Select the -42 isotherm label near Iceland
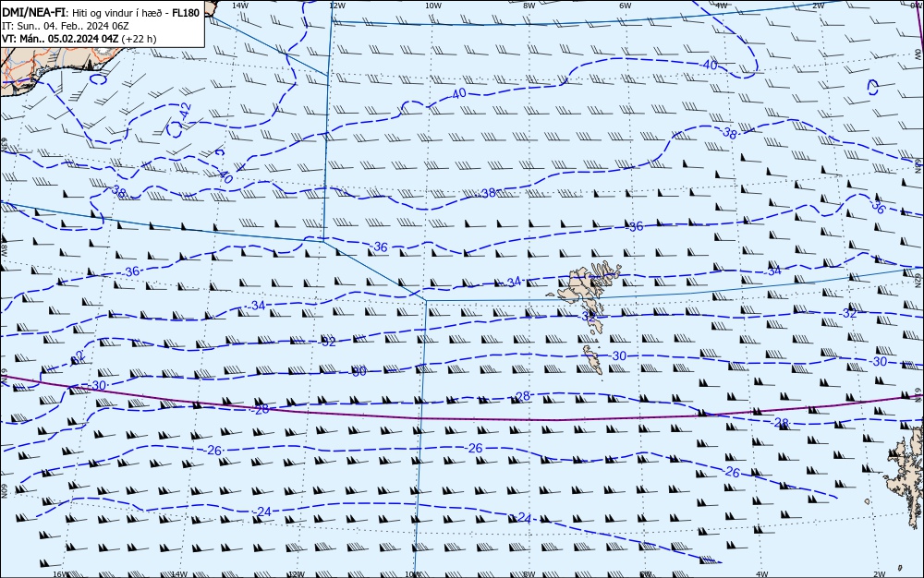The width and height of the screenshot is (924, 578). pos(186,111)
